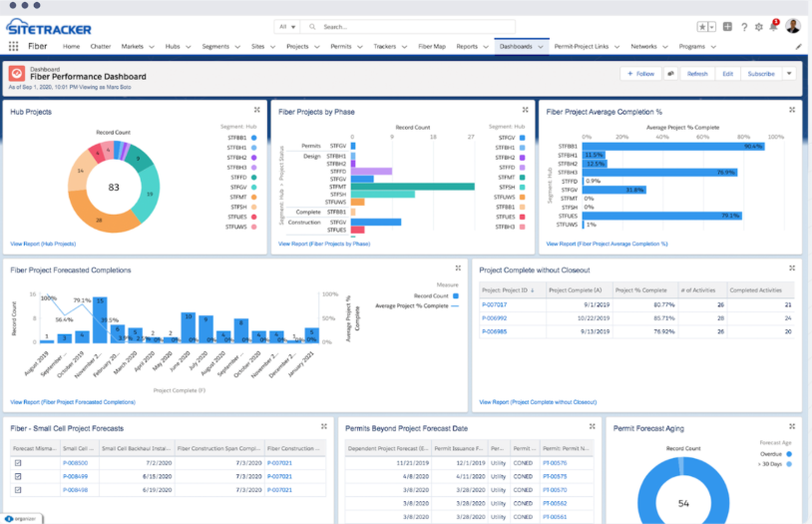The height and width of the screenshot is (524, 812).
Task: Expand the Projects tab dropdown arrow
Action: 317,47
